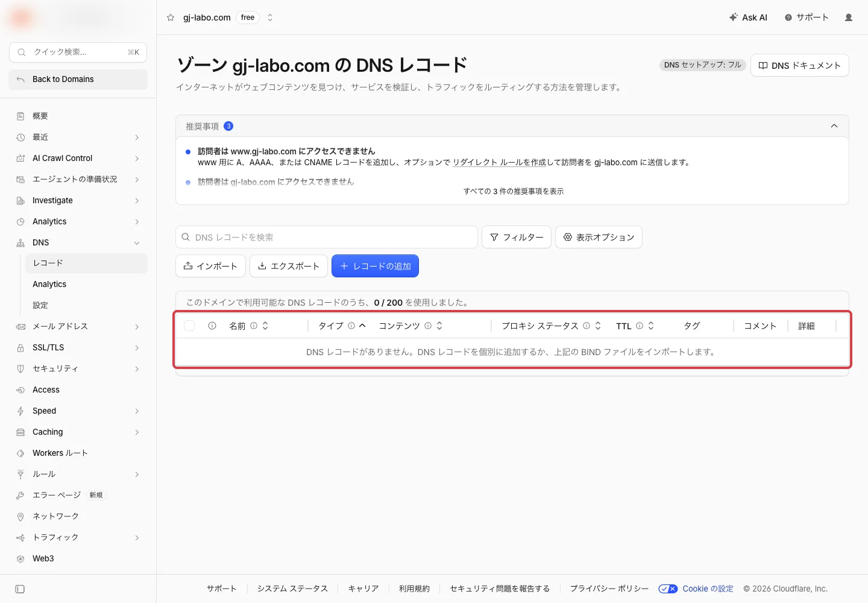
Task: Open メール アドレス sidebar item
Action: pyautogui.click(x=60, y=326)
